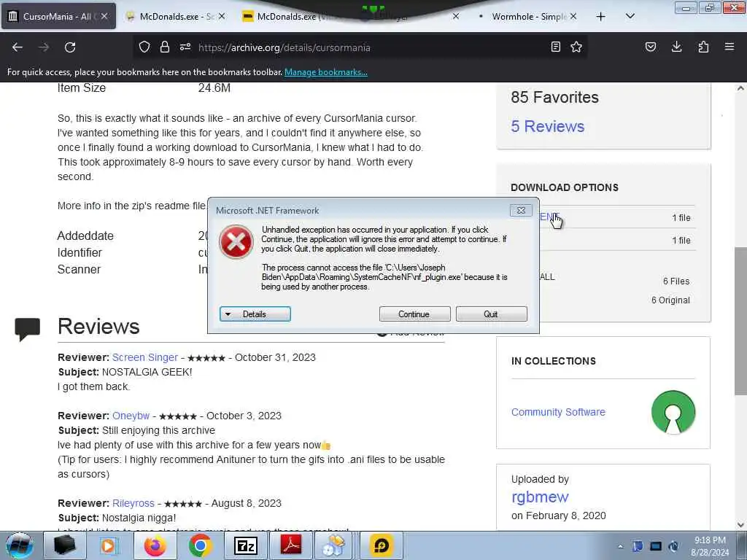Click Quit in the .NET error dialog
747x560 pixels.
coord(491,314)
